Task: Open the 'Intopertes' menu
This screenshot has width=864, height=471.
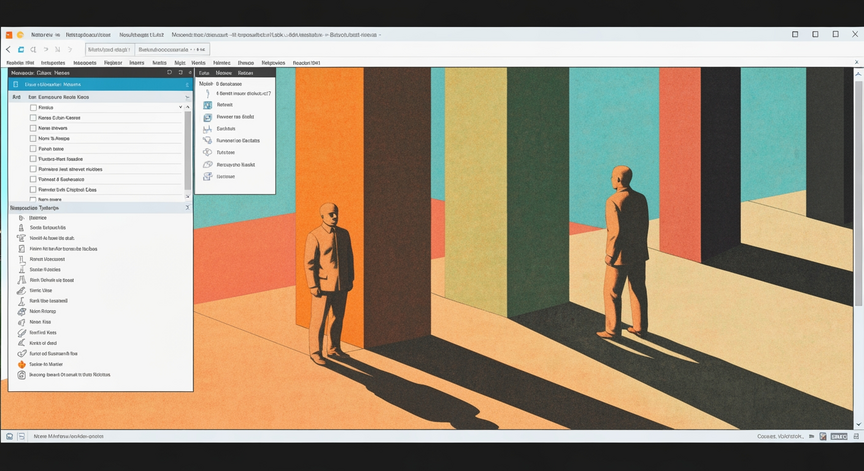Action: coord(53,63)
